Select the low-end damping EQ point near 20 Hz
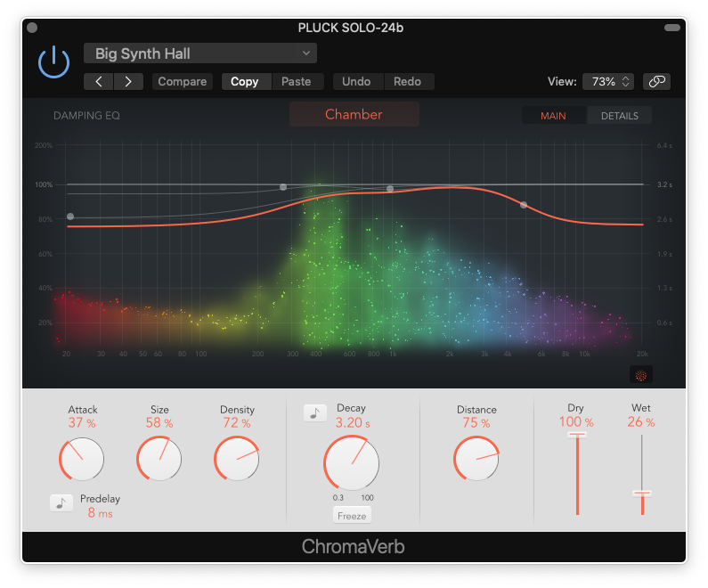Image resolution: width=708 pixels, height=588 pixels. click(x=70, y=216)
